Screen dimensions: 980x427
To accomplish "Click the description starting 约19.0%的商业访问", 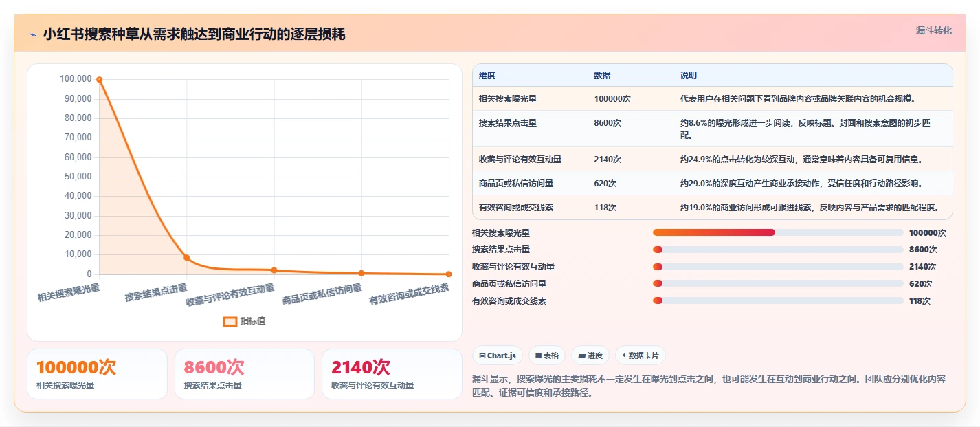I will tap(810, 208).
